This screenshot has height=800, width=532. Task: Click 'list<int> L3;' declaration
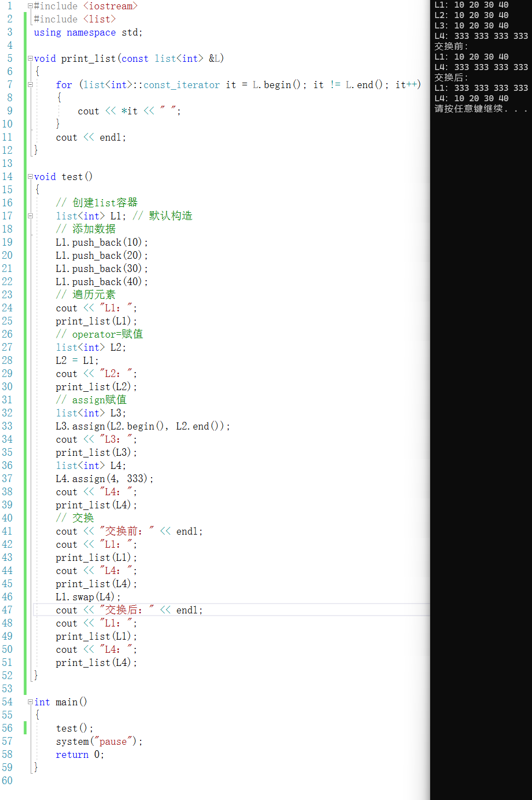coord(91,413)
